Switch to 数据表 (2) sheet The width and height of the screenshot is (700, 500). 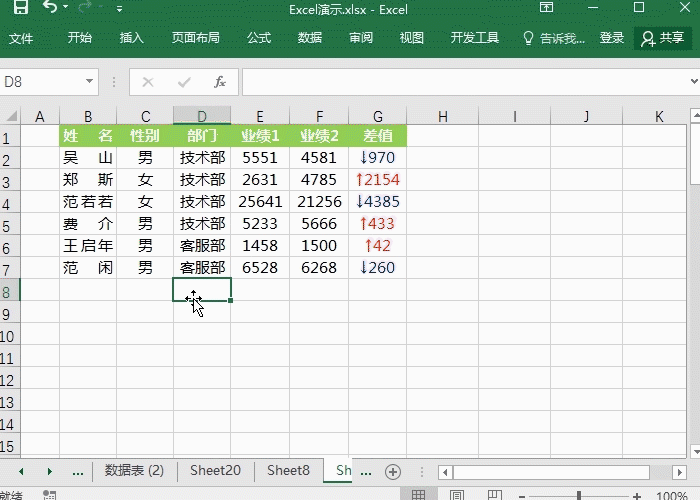(x=134, y=471)
